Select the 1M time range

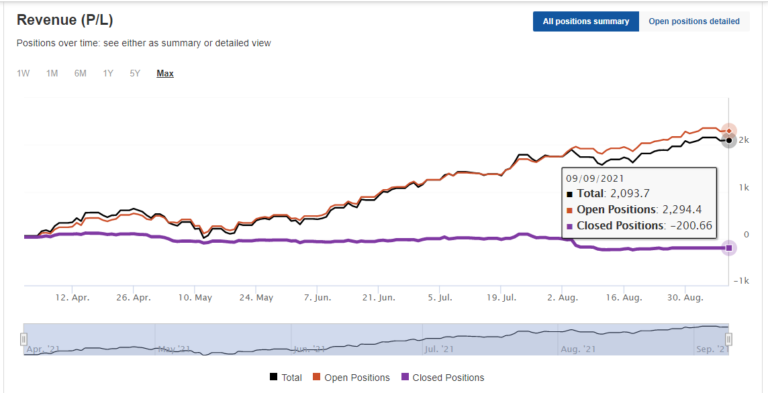click(x=52, y=74)
